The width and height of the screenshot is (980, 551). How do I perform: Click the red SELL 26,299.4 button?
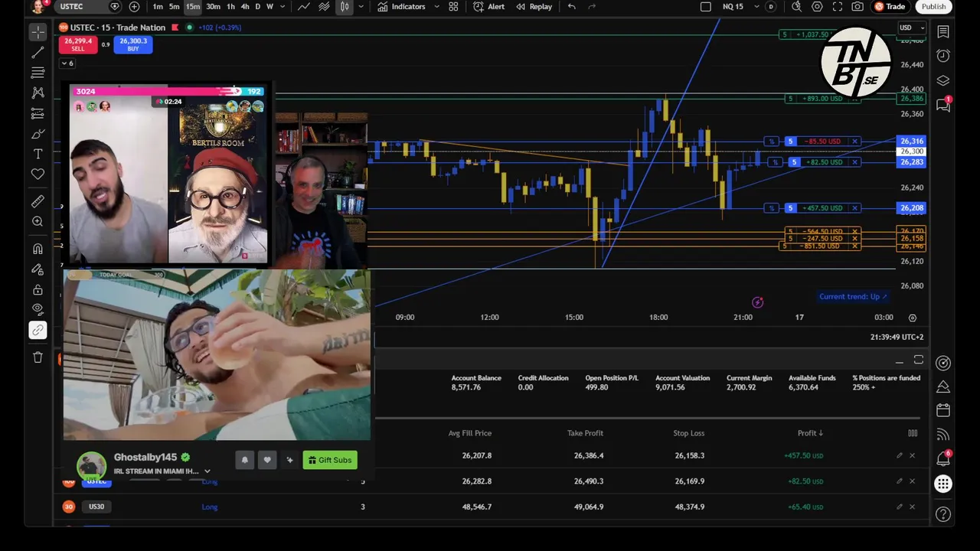pyautogui.click(x=78, y=44)
